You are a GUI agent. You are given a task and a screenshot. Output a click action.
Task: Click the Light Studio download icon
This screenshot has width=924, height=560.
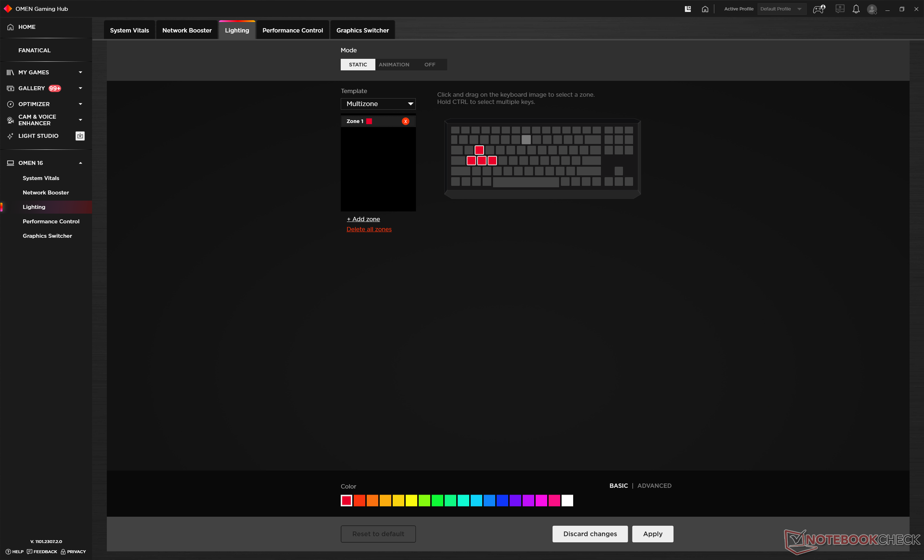tap(80, 136)
